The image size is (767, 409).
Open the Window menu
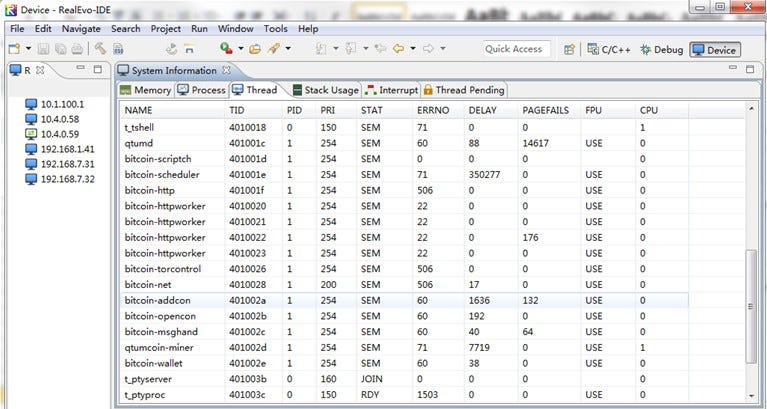pos(235,29)
